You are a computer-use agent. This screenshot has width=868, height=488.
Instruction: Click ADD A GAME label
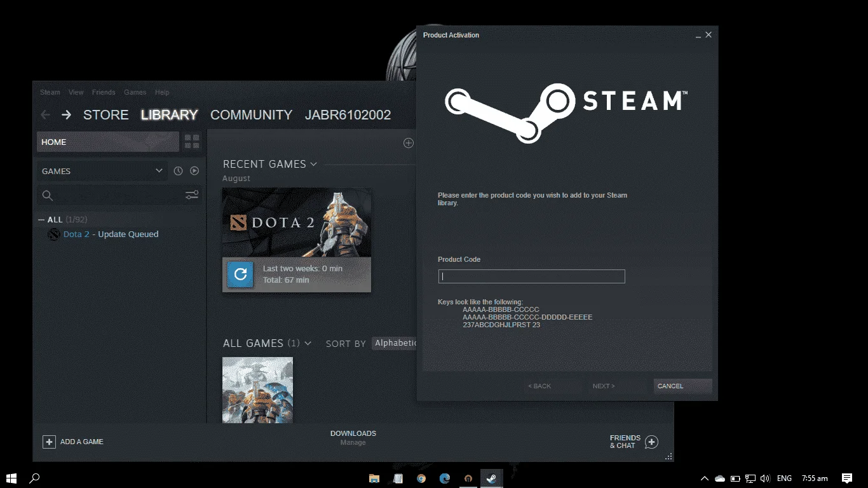tap(82, 442)
